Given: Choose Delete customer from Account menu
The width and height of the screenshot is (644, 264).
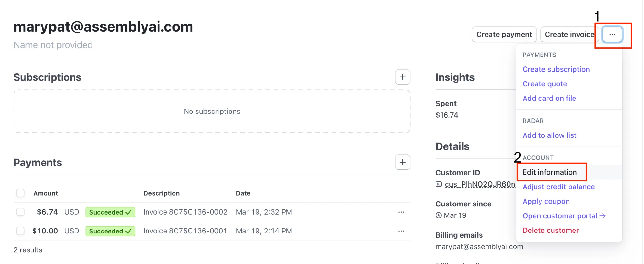Looking at the screenshot, I should coord(550,230).
